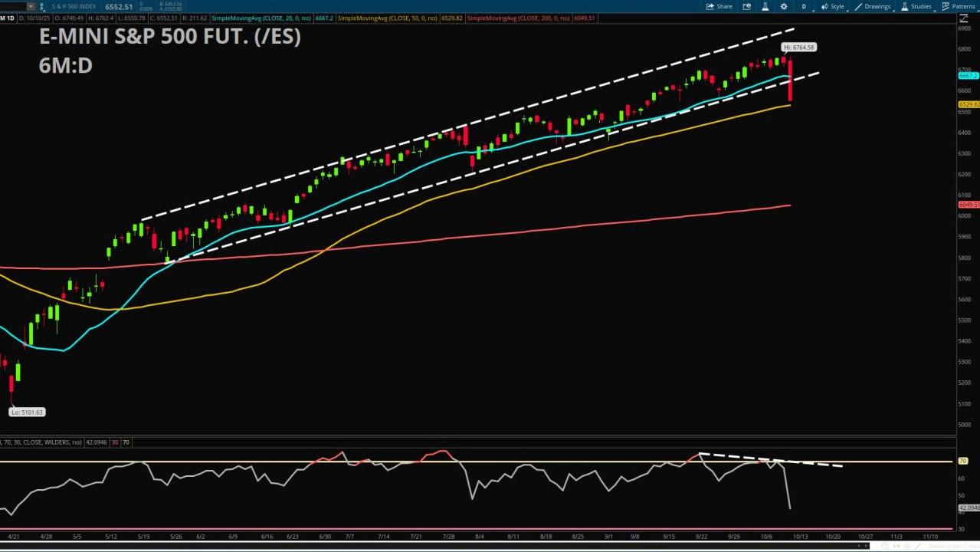
Task: Open the flask quick study icon
Action: (765, 6)
